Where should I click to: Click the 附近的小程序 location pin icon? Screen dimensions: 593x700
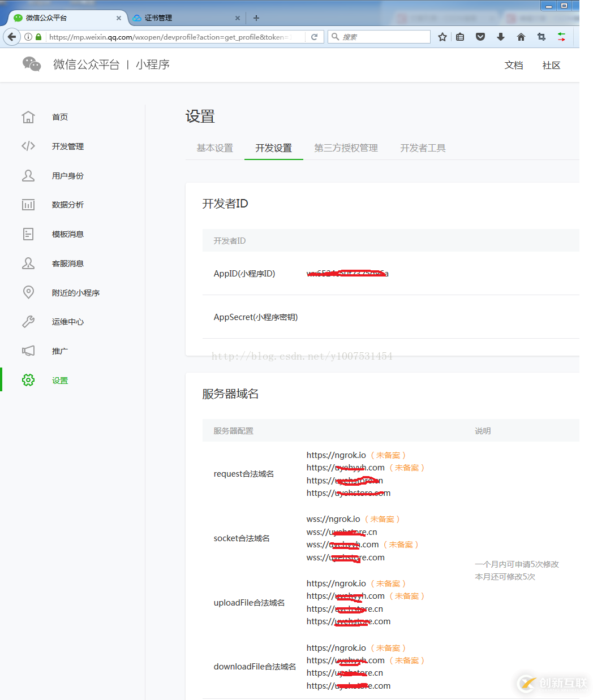pyautogui.click(x=28, y=292)
